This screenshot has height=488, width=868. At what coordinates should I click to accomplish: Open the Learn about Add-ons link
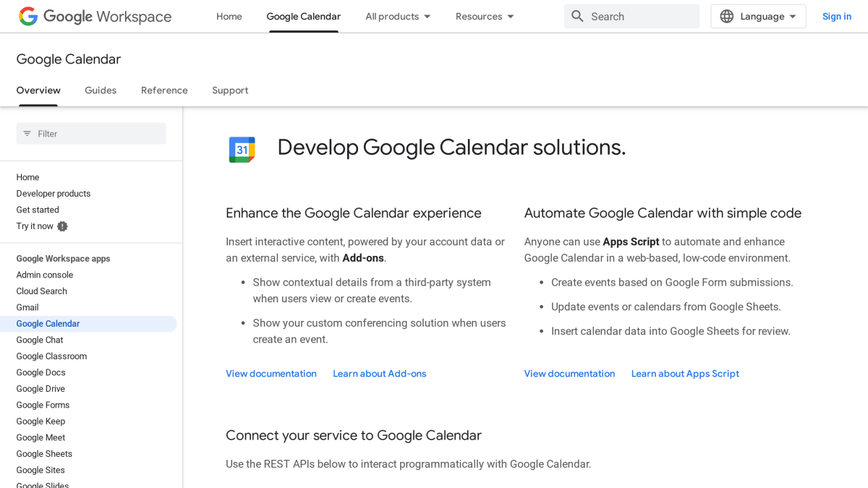click(x=380, y=374)
